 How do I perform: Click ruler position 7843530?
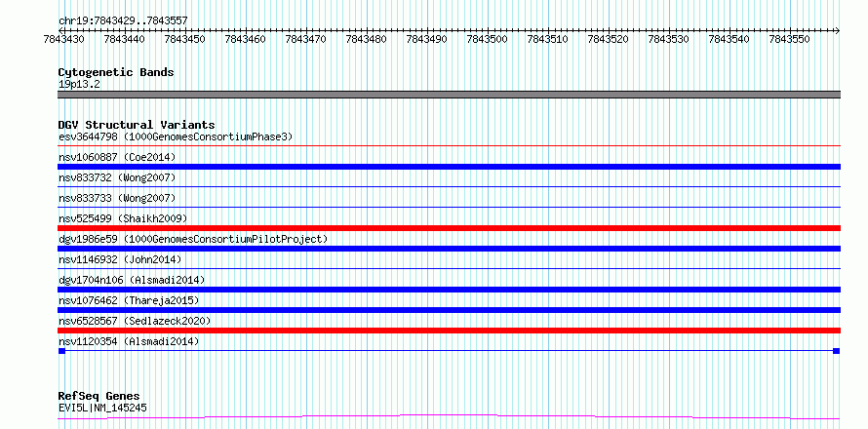(668, 39)
